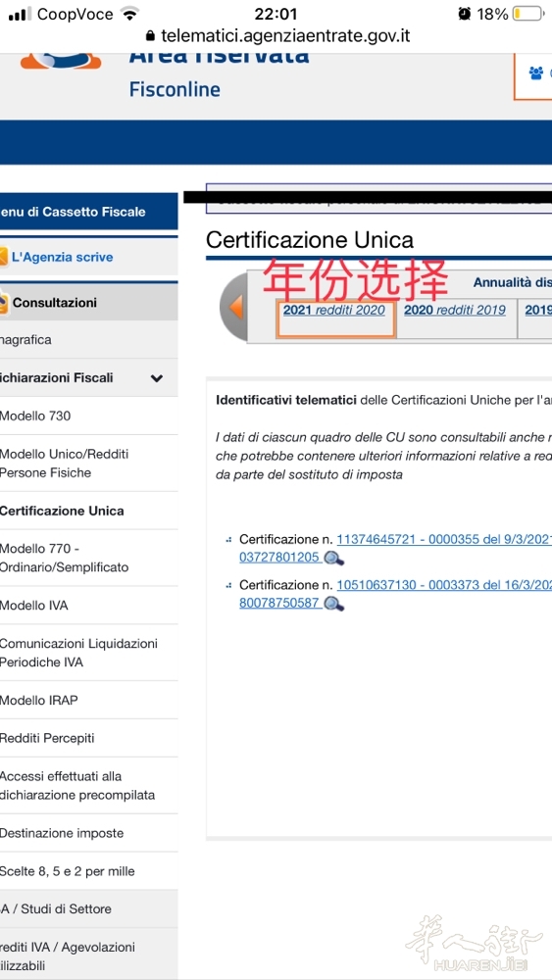Screen dimensions: 552x980
Task: Click the Agenzia Entrate logo at top left
Action: 61,61
